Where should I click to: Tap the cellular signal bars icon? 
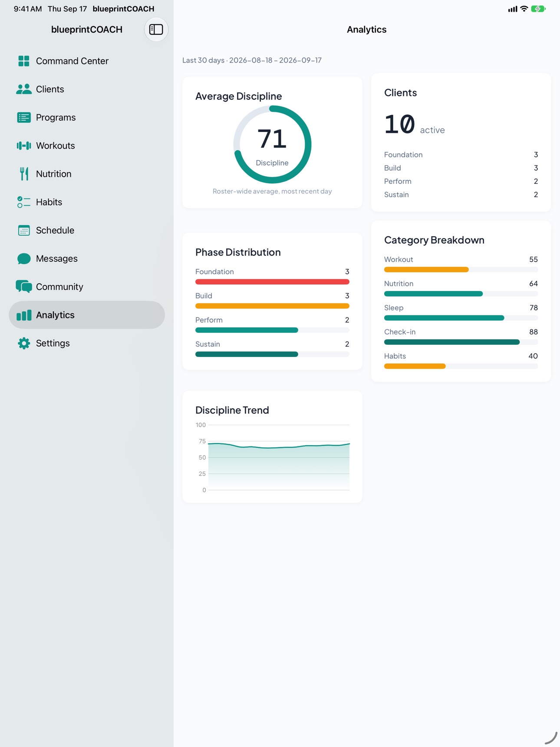coord(513,9)
